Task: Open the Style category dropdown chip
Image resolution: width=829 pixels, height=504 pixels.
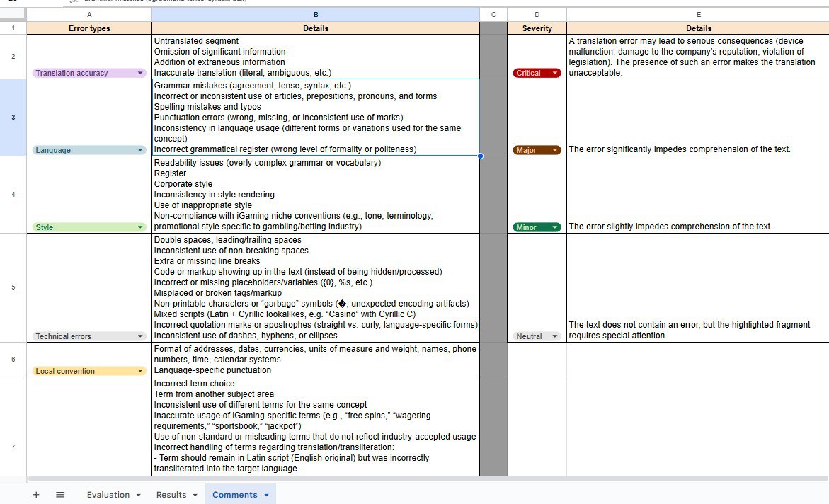Action: [140, 227]
